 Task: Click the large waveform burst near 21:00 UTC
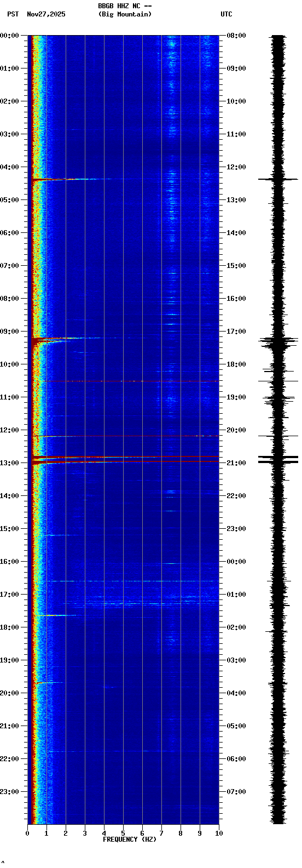(278, 459)
